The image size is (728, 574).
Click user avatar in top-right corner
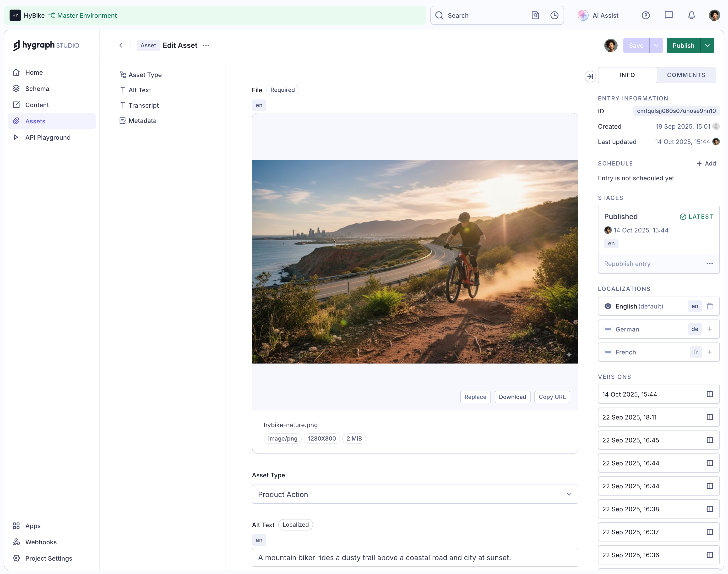715,16
